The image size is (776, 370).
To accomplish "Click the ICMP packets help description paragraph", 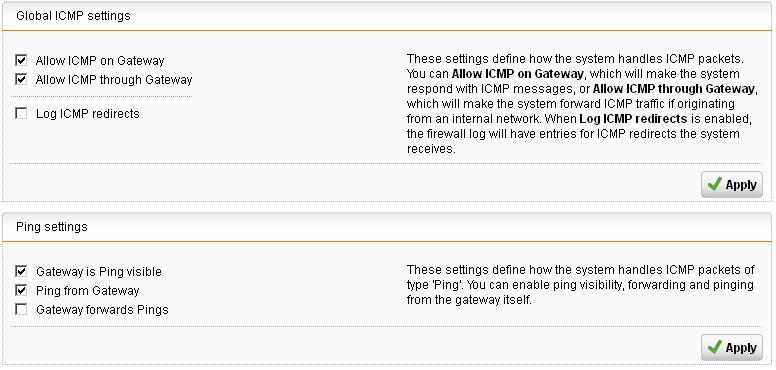I will click(581, 104).
